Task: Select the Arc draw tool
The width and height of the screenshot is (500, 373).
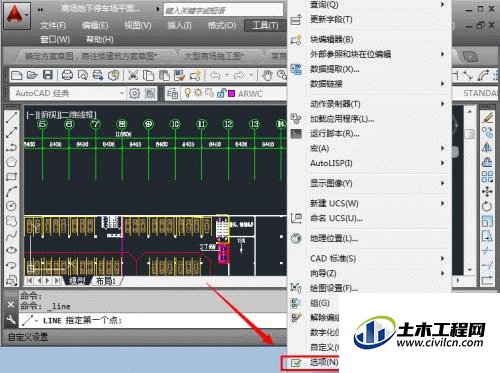Action: 11,191
